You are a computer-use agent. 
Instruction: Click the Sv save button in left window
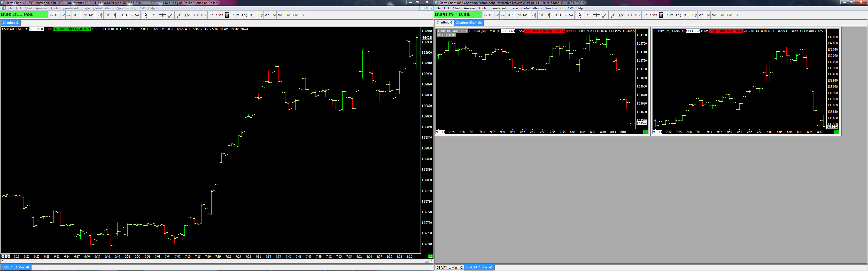(63, 15)
